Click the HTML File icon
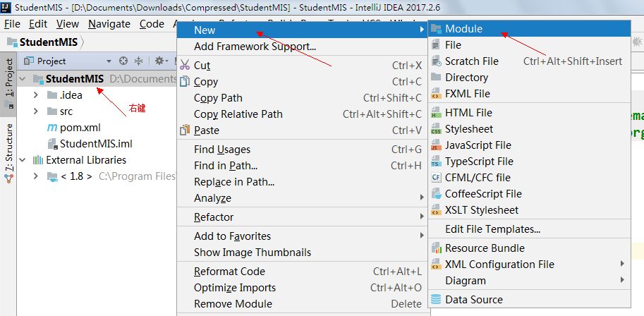Image resolution: width=644 pixels, height=316 pixels. pos(436,113)
